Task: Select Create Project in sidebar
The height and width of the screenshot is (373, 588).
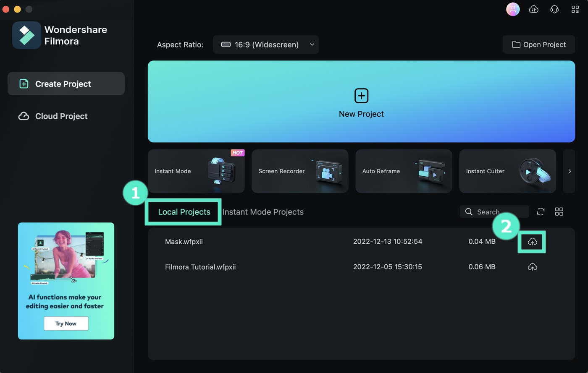Action: pos(66,84)
